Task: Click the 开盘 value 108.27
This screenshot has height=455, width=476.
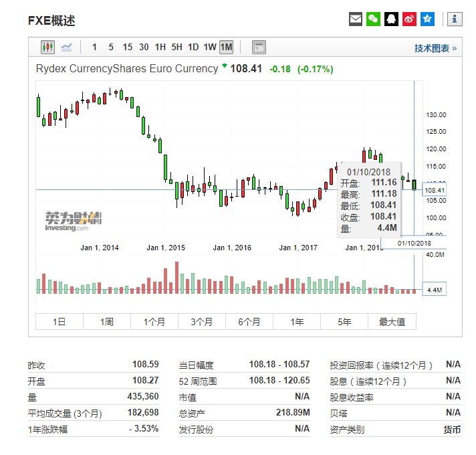Action: (x=146, y=380)
